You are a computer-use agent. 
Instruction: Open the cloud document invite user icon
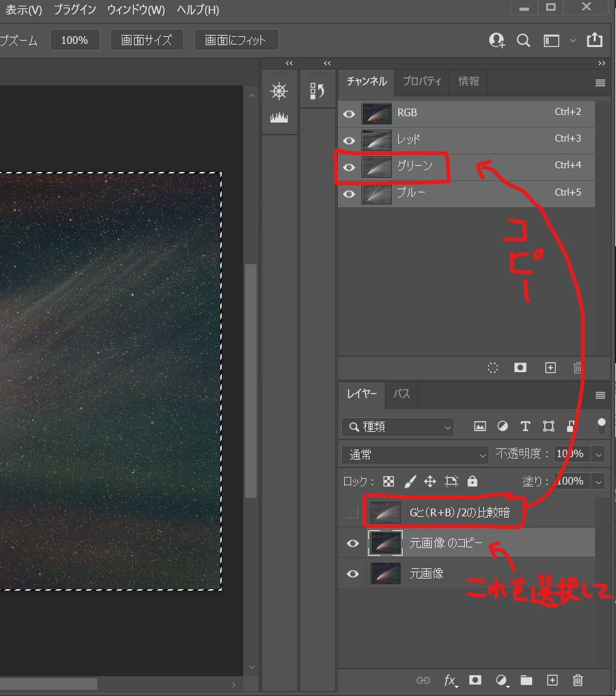(x=497, y=41)
